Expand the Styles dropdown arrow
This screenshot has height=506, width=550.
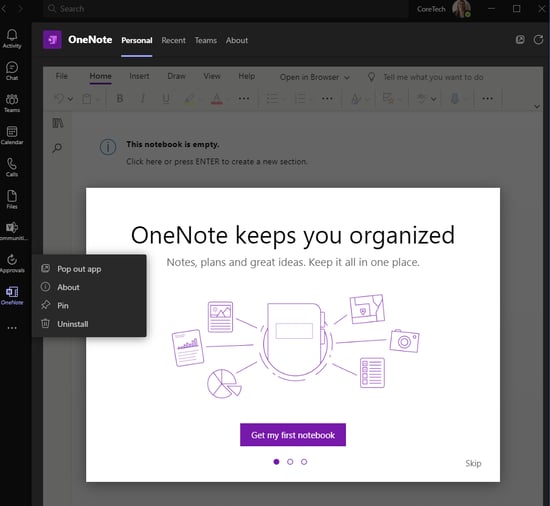[x=367, y=100]
